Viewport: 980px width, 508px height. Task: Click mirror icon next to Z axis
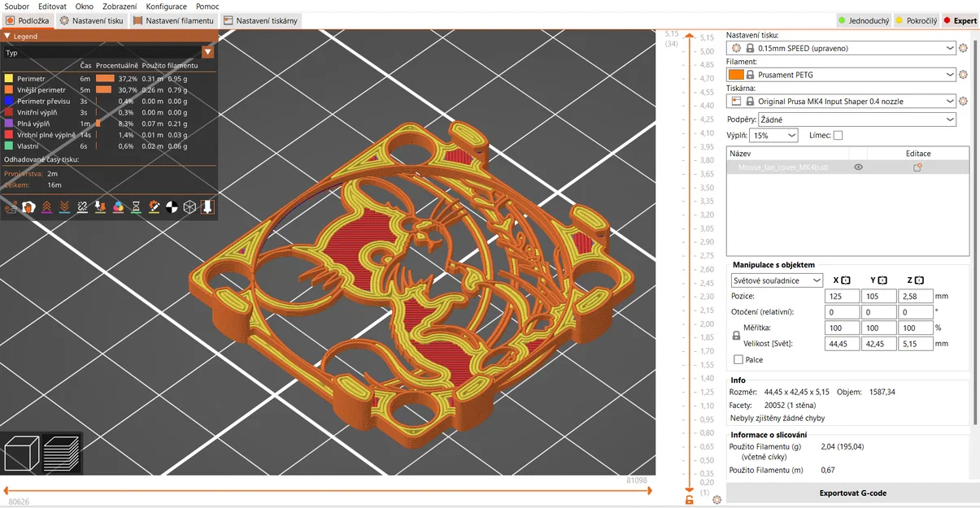[919, 280]
